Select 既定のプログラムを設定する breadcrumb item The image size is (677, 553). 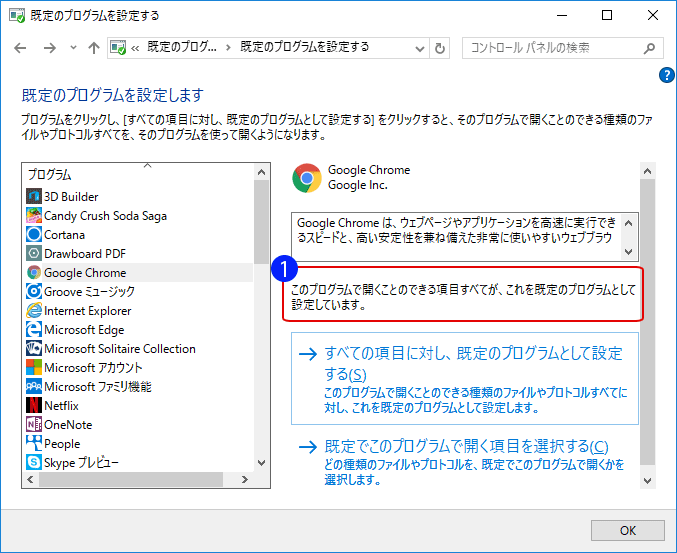(x=305, y=47)
